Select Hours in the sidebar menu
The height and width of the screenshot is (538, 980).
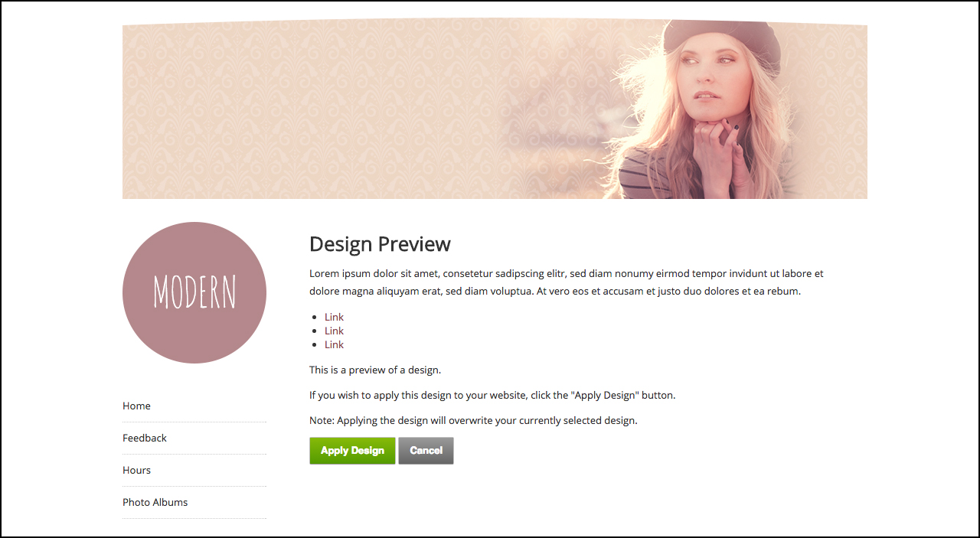pyautogui.click(x=136, y=470)
